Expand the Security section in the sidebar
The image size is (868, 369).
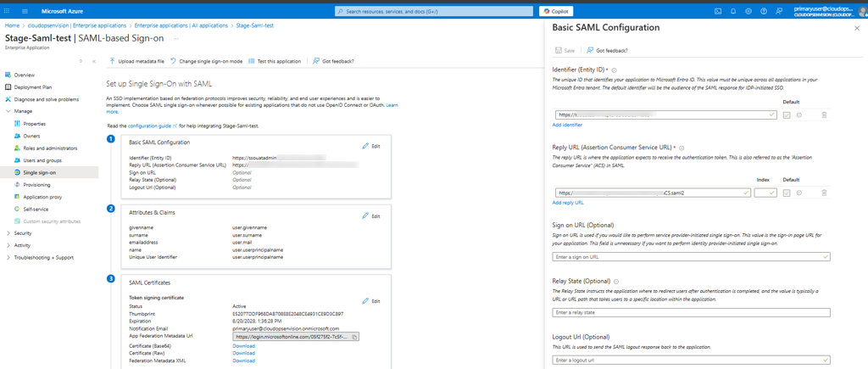(8, 233)
